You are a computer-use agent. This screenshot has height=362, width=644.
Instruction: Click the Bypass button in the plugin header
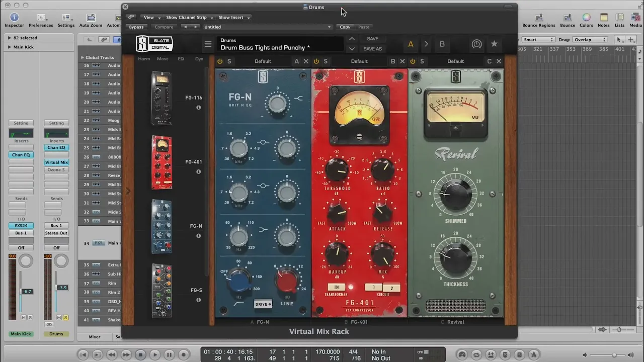tap(136, 27)
